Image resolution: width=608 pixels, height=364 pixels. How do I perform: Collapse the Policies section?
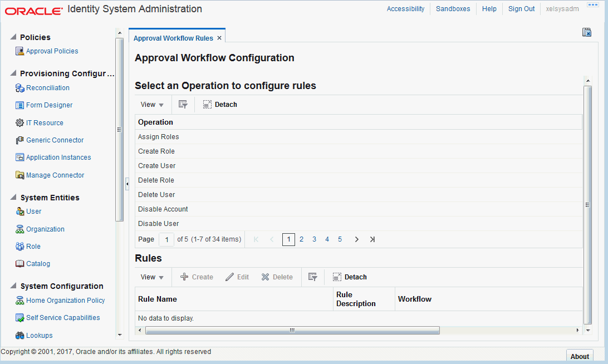(x=13, y=37)
